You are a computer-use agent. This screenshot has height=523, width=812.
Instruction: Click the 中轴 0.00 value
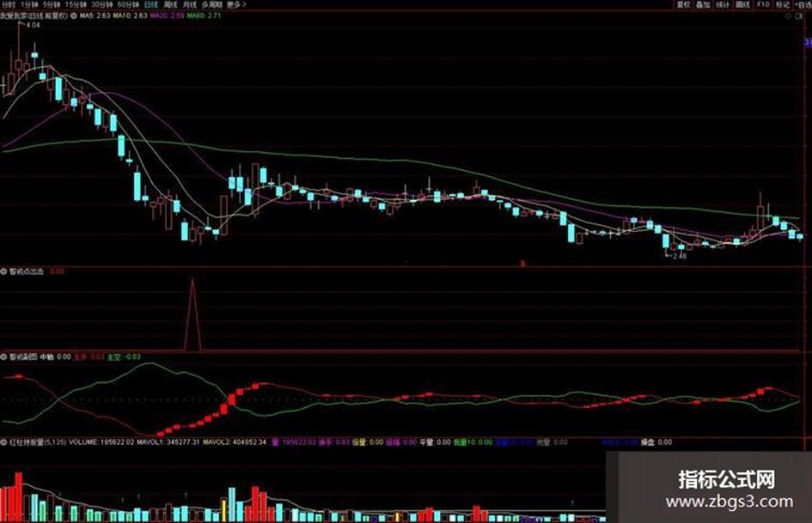coord(55,356)
